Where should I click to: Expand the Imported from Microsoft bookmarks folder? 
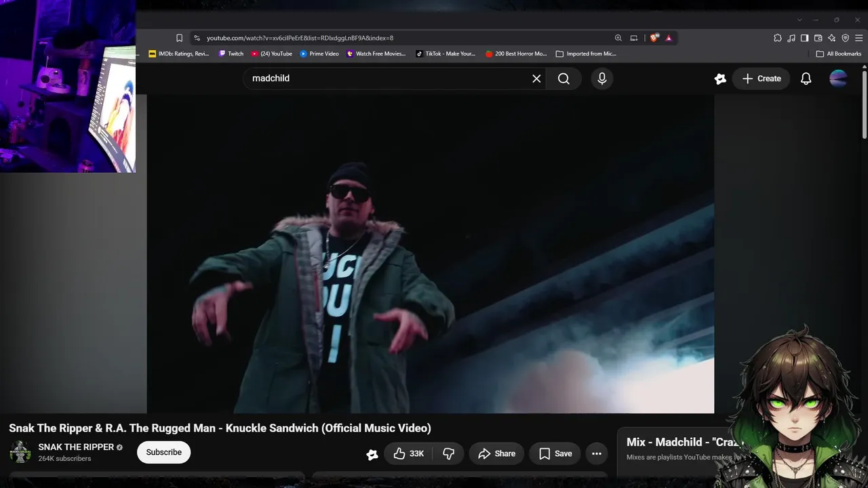[x=586, y=54]
